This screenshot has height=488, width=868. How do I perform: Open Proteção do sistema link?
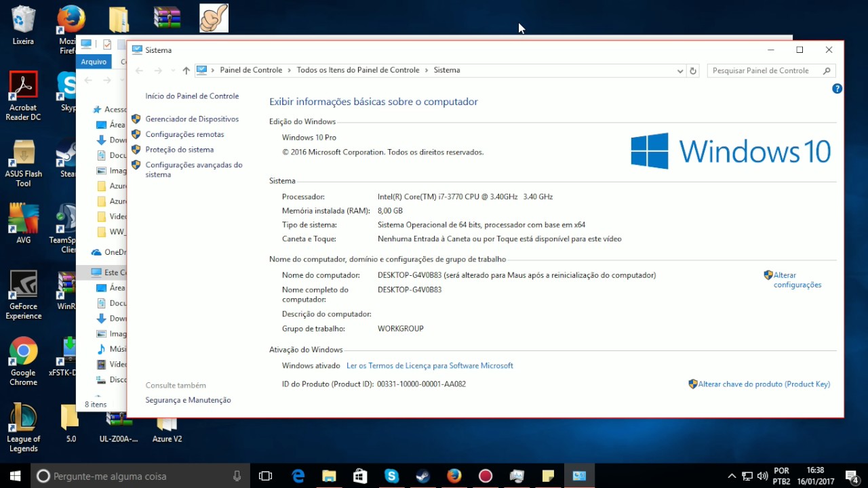179,150
